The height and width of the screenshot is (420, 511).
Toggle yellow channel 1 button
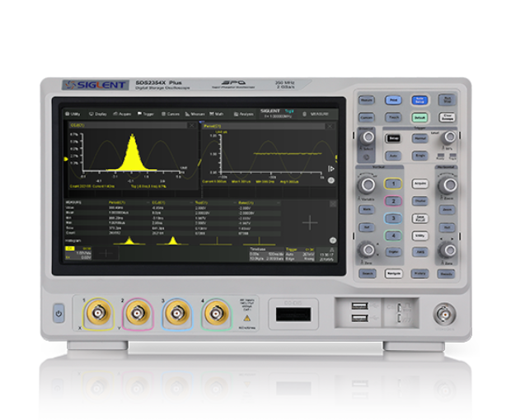(x=394, y=183)
